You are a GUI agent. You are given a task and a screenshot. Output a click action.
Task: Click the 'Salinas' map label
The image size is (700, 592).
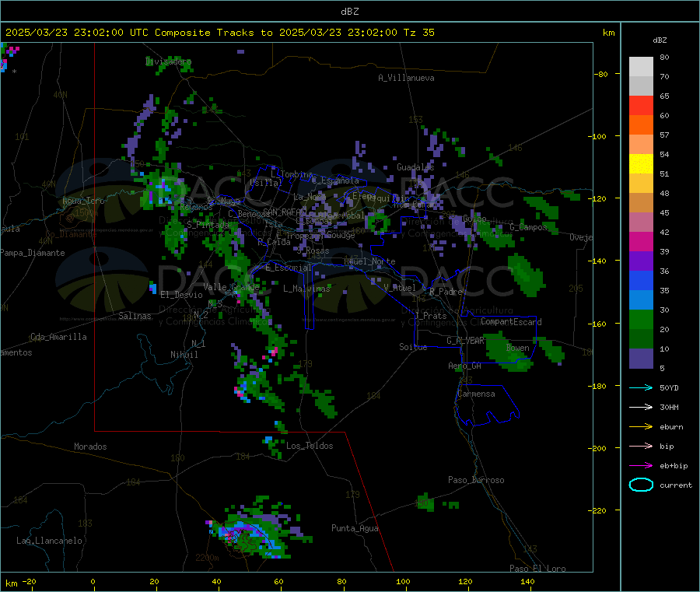pos(135,316)
